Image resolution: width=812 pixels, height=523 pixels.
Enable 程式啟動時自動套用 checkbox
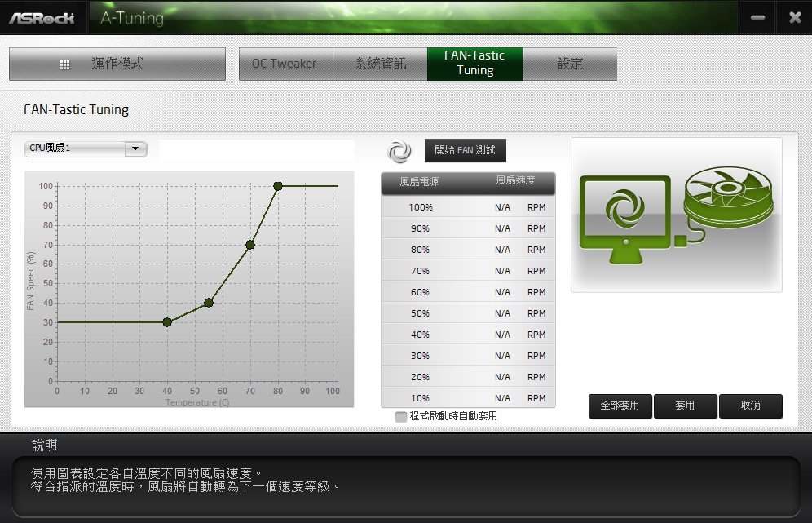coord(401,417)
